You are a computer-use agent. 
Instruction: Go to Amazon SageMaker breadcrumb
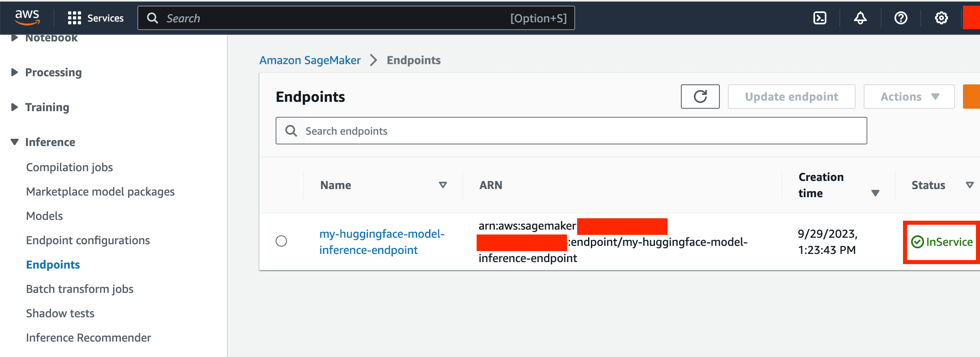[310, 60]
